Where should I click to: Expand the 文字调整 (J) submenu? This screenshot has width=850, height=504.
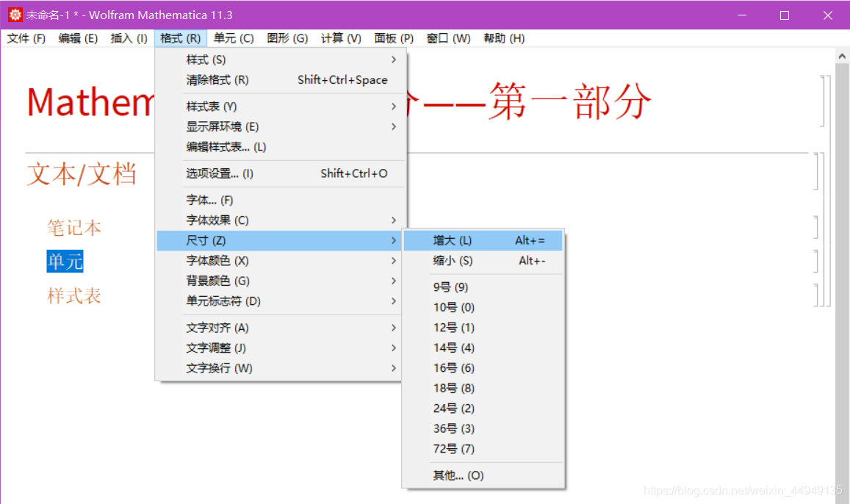[x=280, y=348]
